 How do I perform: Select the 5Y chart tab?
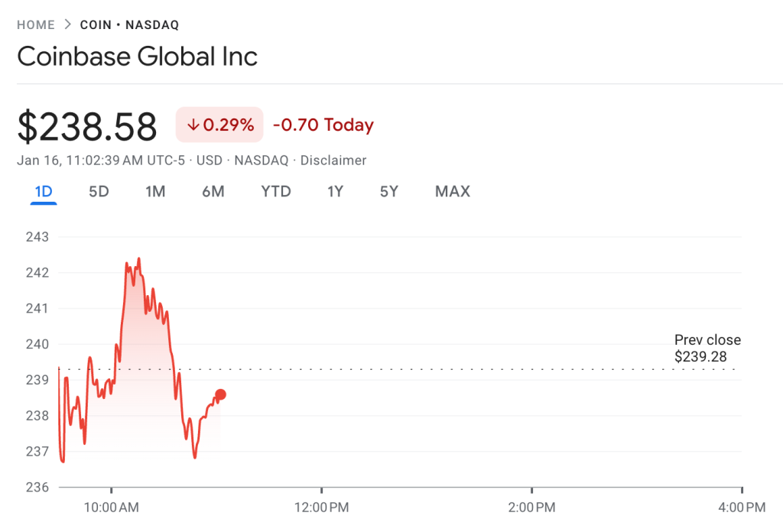pyautogui.click(x=388, y=191)
